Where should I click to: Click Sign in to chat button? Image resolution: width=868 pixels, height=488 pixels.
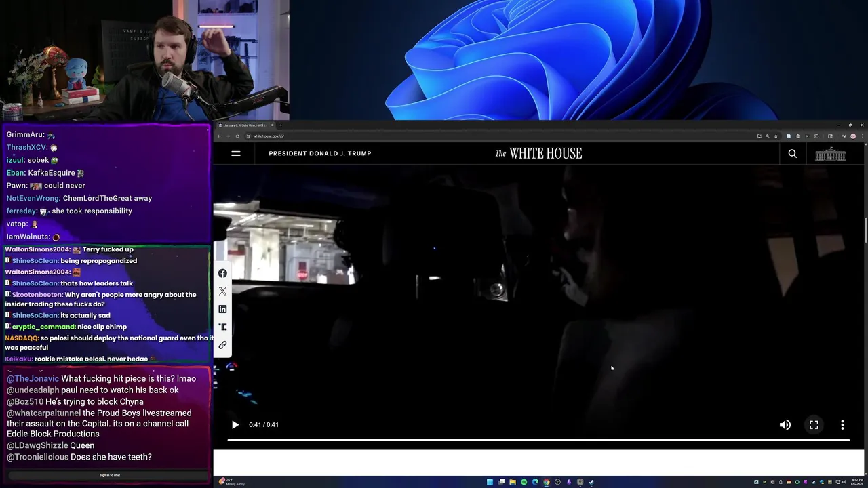pos(110,476)
